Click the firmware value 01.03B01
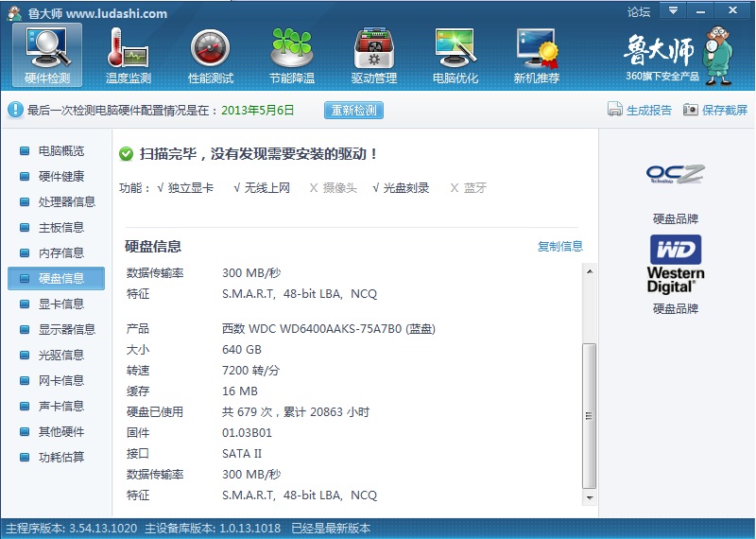Viewport: 756px width, 539px height. pos(247,433)
